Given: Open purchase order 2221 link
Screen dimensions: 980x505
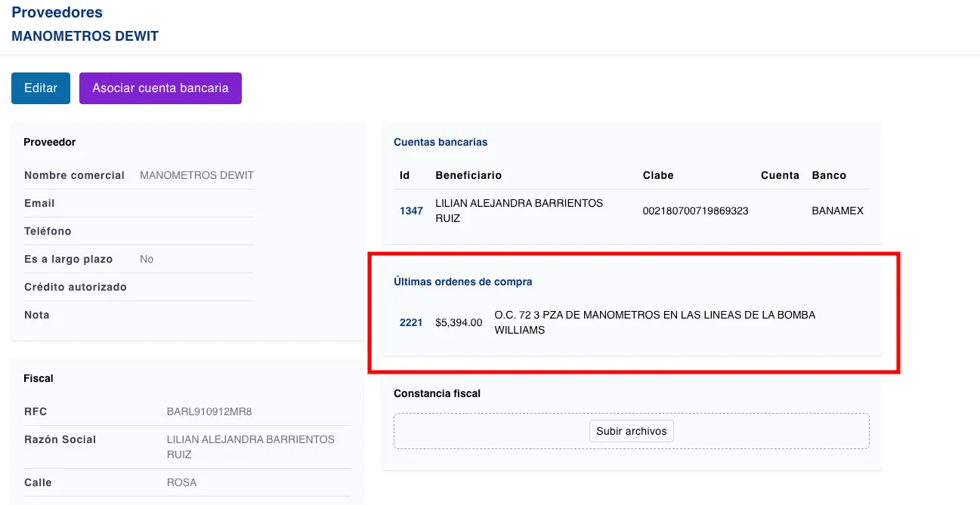Looking at the screenshot, I should pyautogui.click(x=411, y=322).
